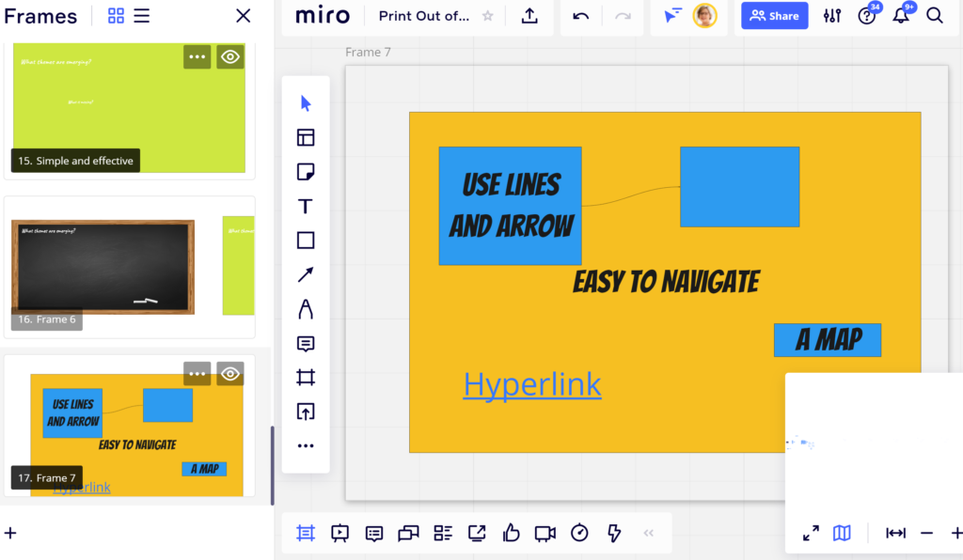Select the Connection line arrow tool
This screenshot has height=560, width=963.
(x=306, y=274)
